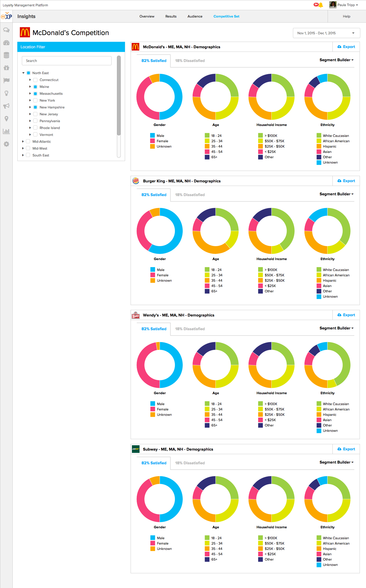Click McDonald's Gender donut chart
The height and width of the screenshot is (588, 366).
159,97
